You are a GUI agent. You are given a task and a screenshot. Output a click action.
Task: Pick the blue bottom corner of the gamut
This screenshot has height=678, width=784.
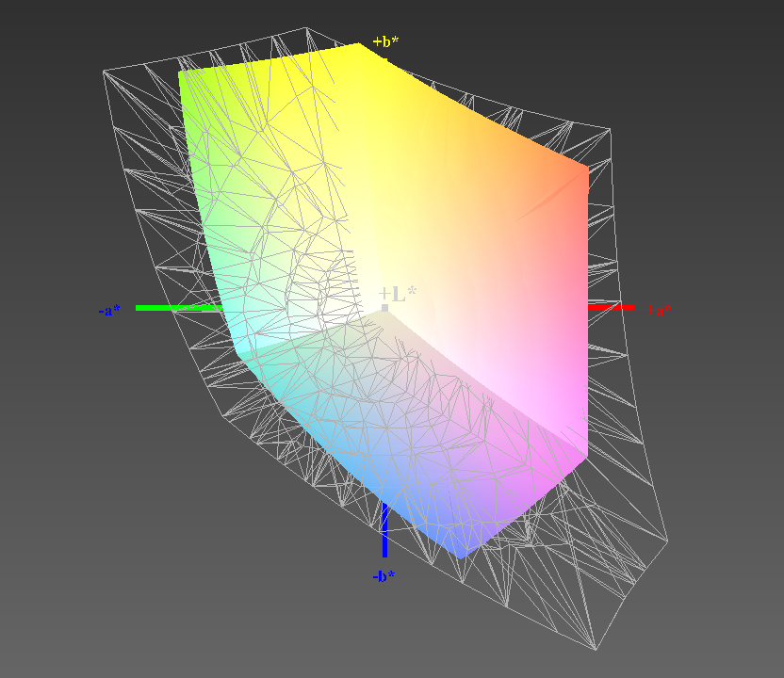pos(461,556)
